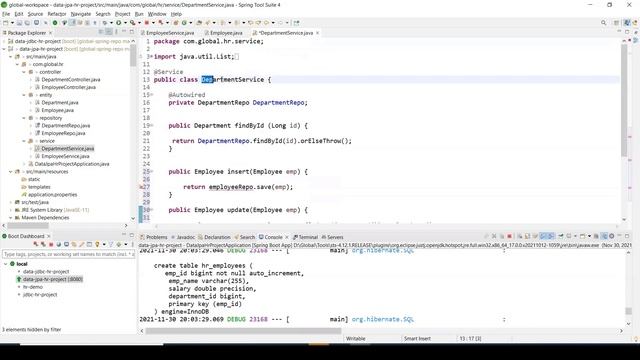Screen dimensions: 640x360
Task: Maximize the Console view
Action: [627, 236]
